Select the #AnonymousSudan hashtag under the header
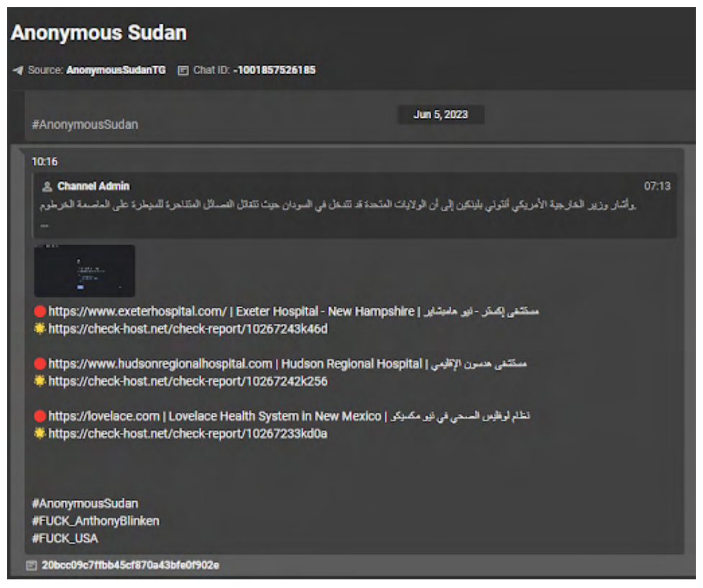This screenshot has width=703, height=588. point(85,124)
